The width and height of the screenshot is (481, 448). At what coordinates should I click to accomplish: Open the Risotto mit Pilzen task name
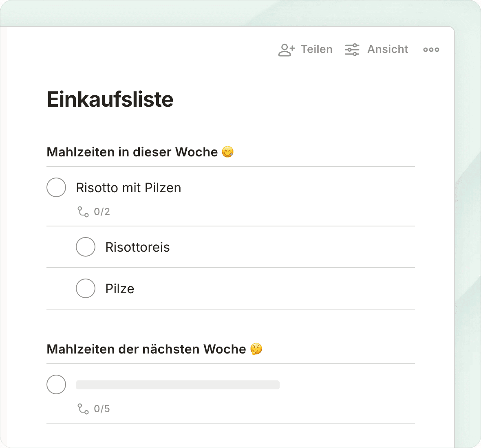click(x=128, y=188)
